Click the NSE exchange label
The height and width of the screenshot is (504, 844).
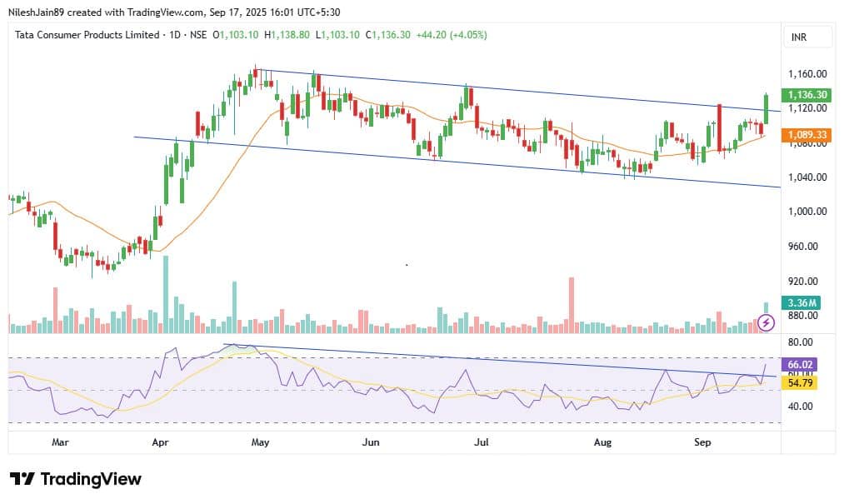[198, 35]
